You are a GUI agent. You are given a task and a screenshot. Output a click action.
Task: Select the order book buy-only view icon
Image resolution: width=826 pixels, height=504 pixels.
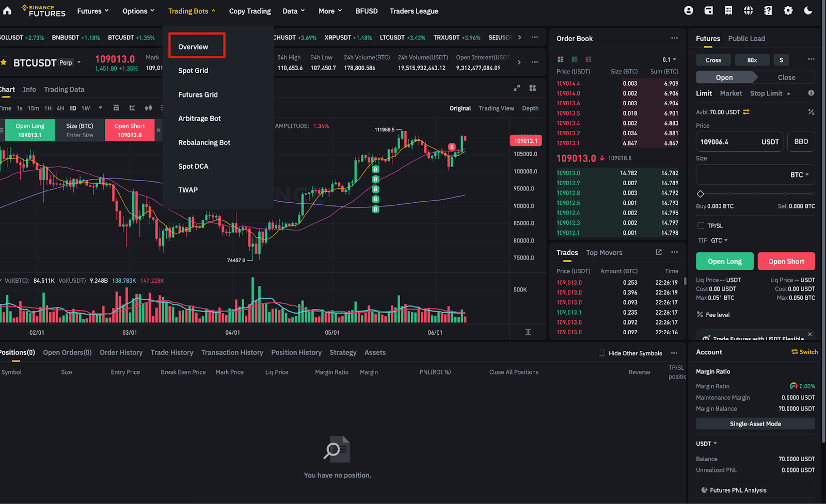pyautogui.click(x=575, y=59)
